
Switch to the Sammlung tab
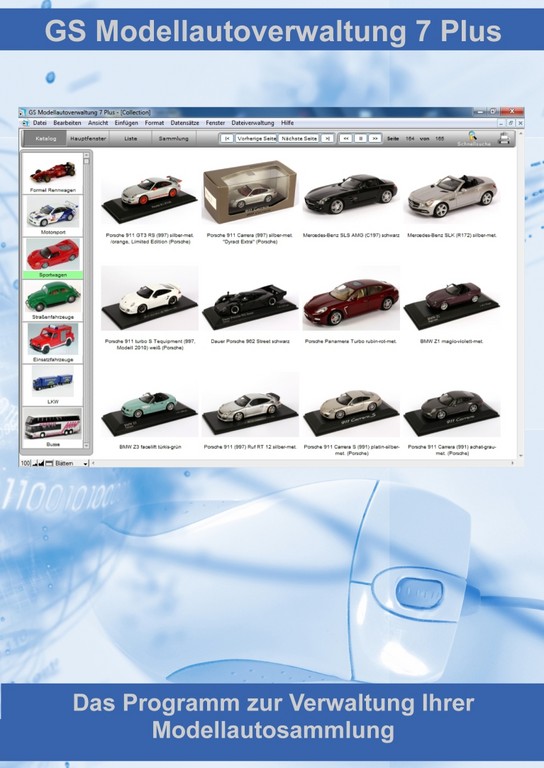pos(173,139)
